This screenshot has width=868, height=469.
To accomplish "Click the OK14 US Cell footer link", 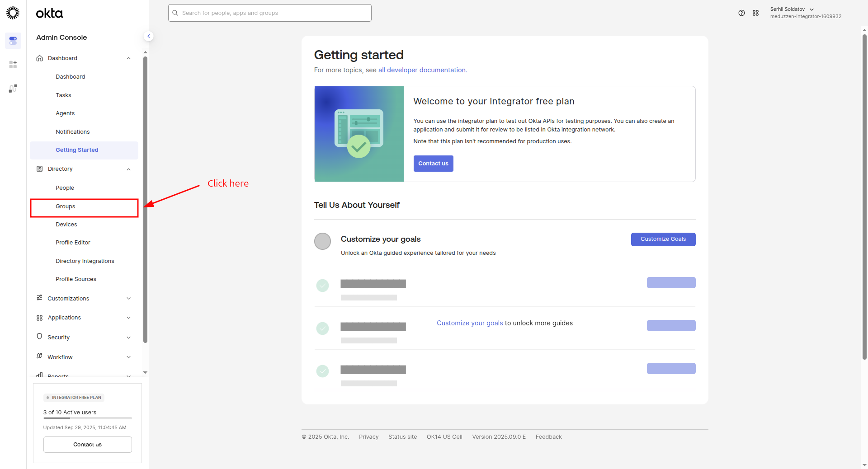I will coord(444,437).
